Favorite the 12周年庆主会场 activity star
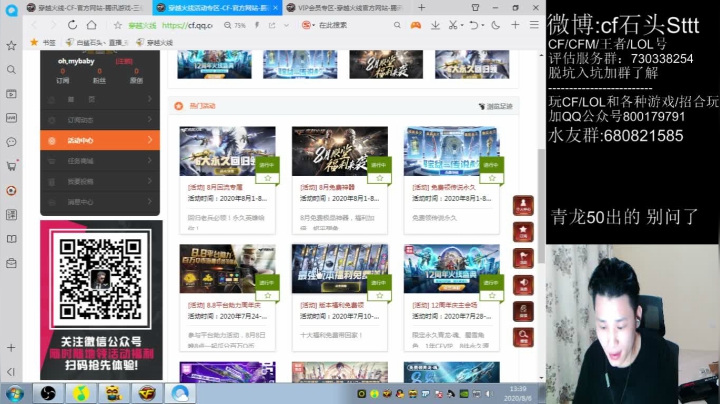Image resolution: width=720 pixels, height=404 pixels. click(x=492, y=296)
